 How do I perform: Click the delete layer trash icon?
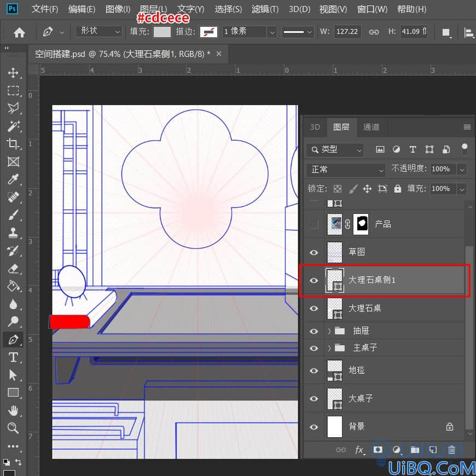click(x=451, y=450)
